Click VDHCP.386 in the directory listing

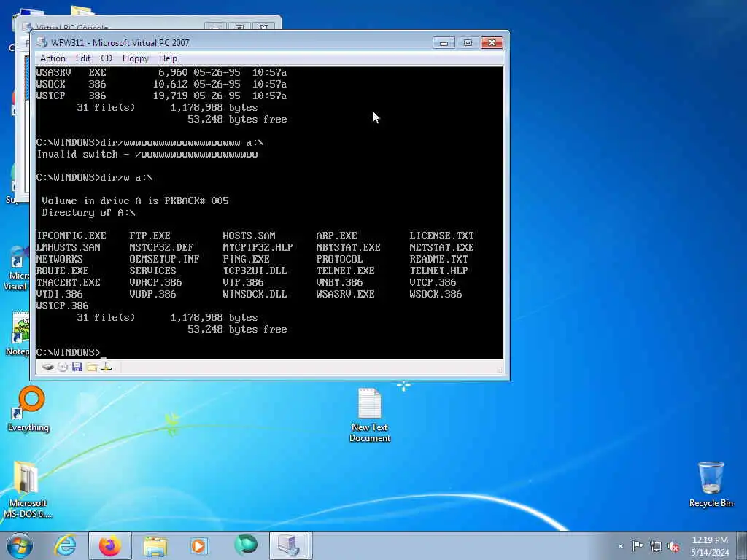tap(155, 282)
